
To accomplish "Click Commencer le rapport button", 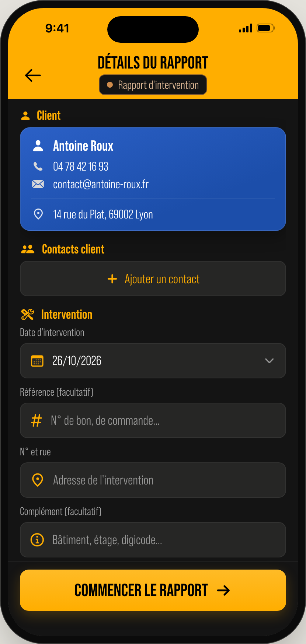I will [153, 590].
